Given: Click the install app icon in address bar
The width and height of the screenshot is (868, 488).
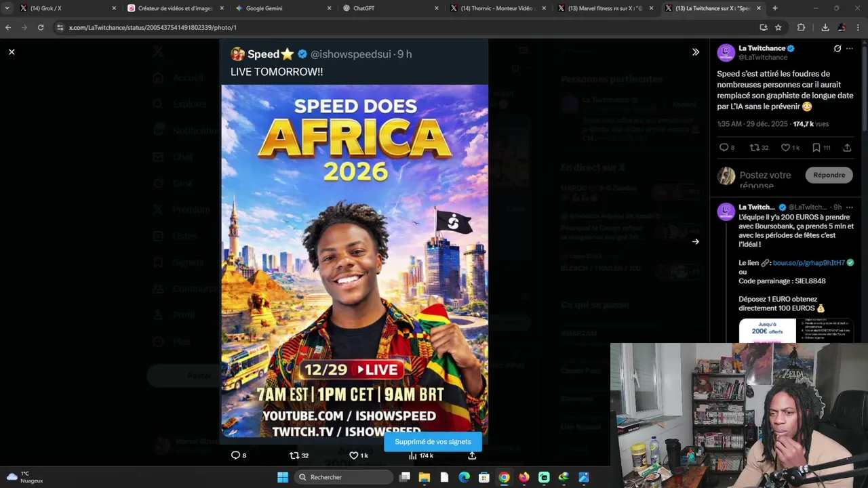Looking at the screenshot, I should (x=764, y=27).
